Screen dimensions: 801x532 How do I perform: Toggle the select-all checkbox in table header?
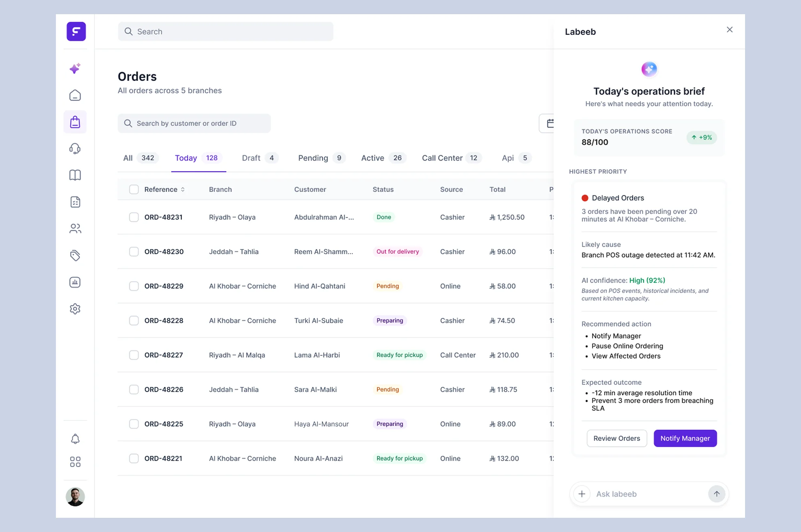[134, 189]
